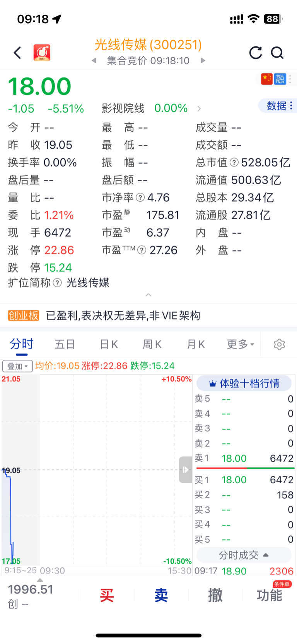Switch to the 分时 chart tab
The height and width of the screenshot is (644, 297).
pos(22,344)
